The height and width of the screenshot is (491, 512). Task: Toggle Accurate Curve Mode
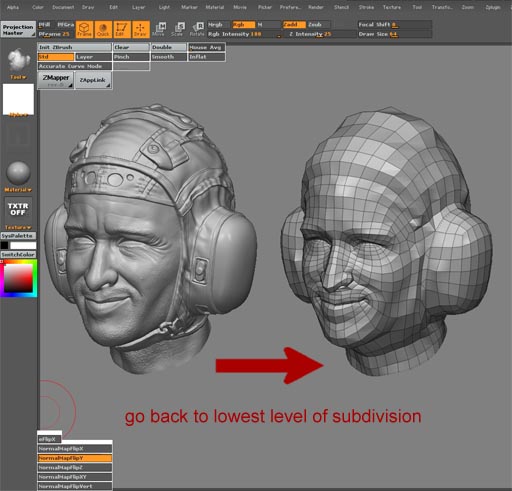point(74,66)
